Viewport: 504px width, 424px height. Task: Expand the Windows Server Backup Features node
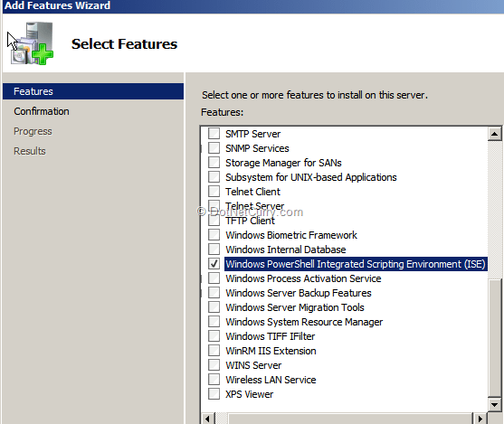[x=202, y=293]
